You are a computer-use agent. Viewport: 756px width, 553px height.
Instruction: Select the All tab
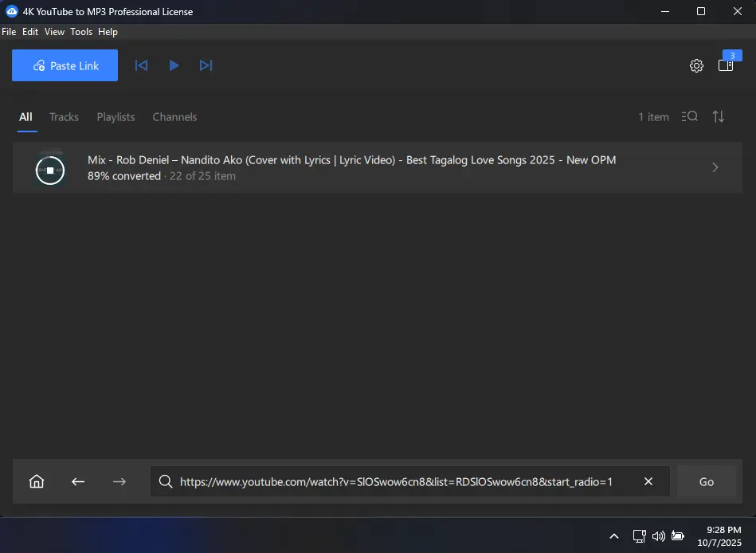click(26, 117)
